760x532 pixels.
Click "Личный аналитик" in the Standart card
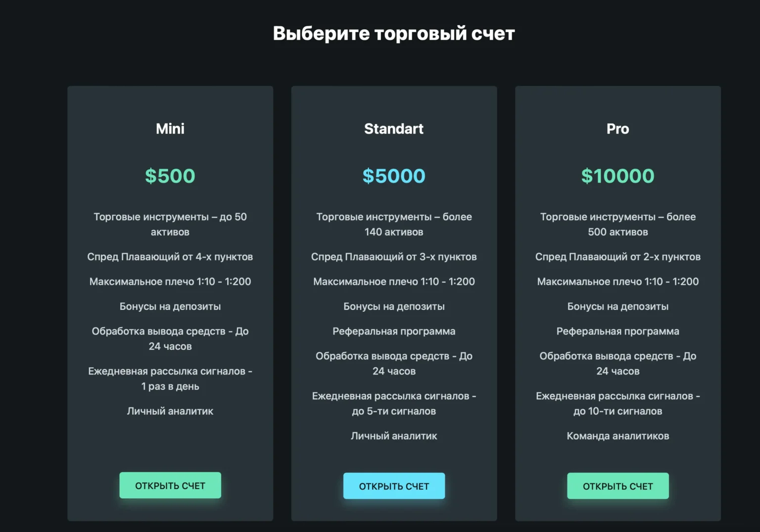(394, 436)
